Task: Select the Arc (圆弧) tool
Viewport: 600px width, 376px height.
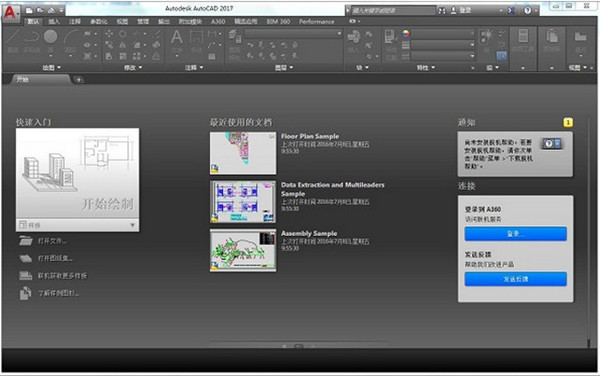Action: pyautogui.click(x=70, y=41)
